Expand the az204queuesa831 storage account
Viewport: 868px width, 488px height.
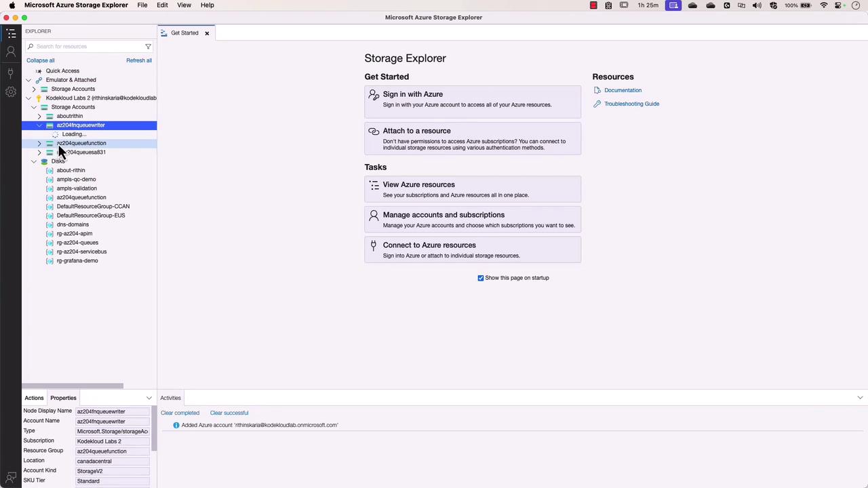tap(39, 152)
